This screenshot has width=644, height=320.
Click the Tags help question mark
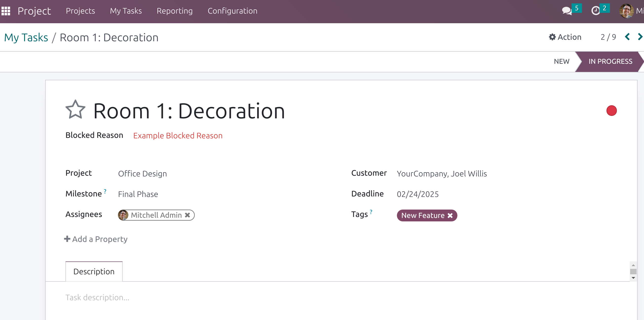pos(371,212)
